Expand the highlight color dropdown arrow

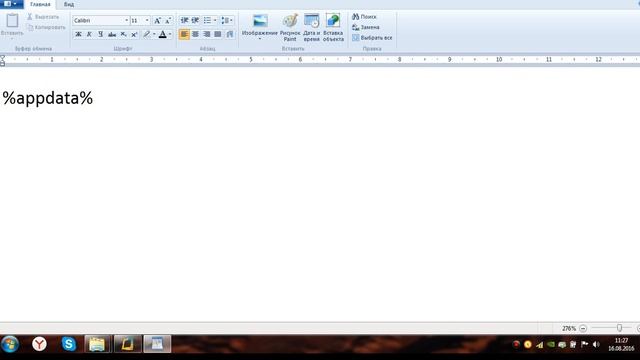(154, 34)
